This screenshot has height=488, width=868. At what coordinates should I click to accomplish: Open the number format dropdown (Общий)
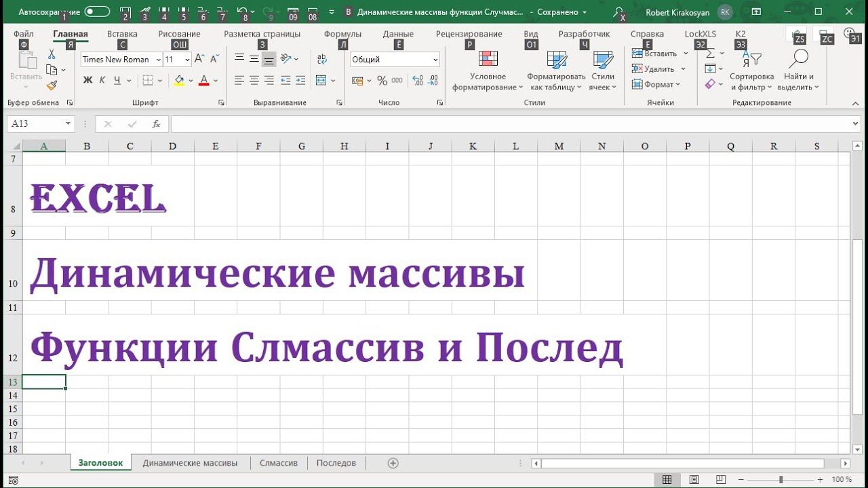tap(435, 60)
